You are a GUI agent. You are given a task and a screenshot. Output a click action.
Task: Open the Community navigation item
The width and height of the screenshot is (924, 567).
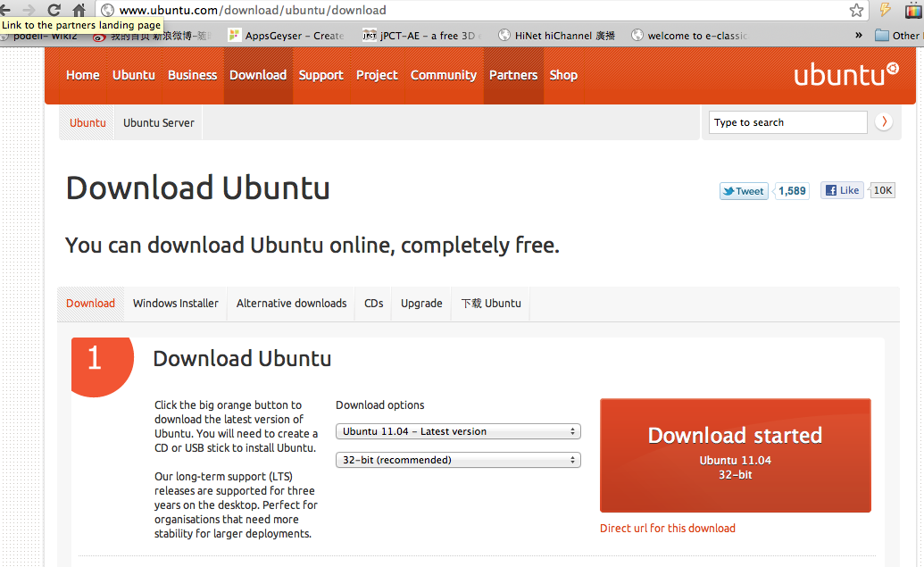click(x=443, y=75)
